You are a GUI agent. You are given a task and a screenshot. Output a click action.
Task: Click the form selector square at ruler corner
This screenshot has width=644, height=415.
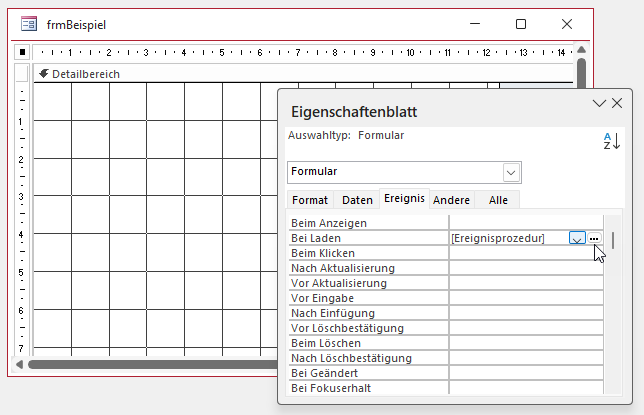[22, 51]
